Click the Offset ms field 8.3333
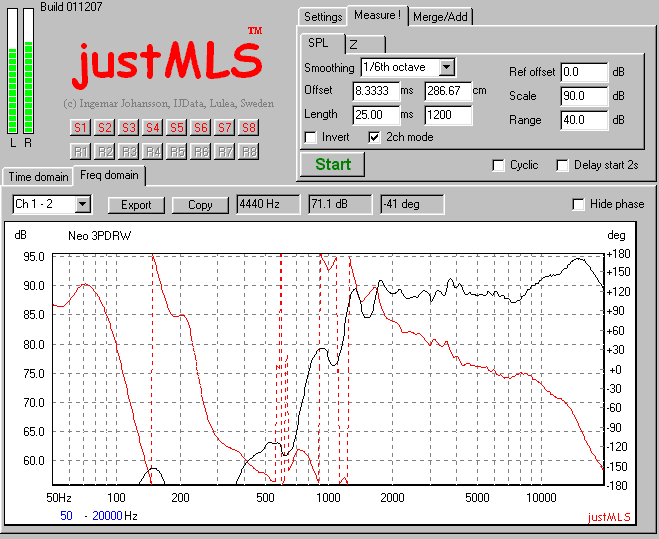 376,91
